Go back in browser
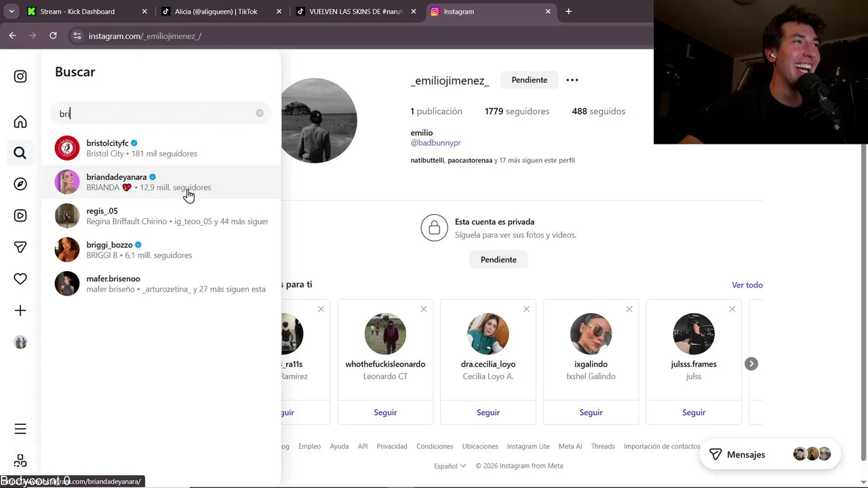868x488 pixels. point(12,36)
